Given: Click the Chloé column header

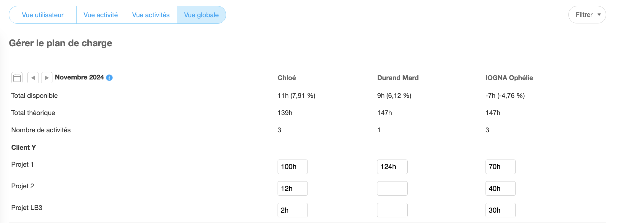Looking at the screenshot, I should 287,78.
